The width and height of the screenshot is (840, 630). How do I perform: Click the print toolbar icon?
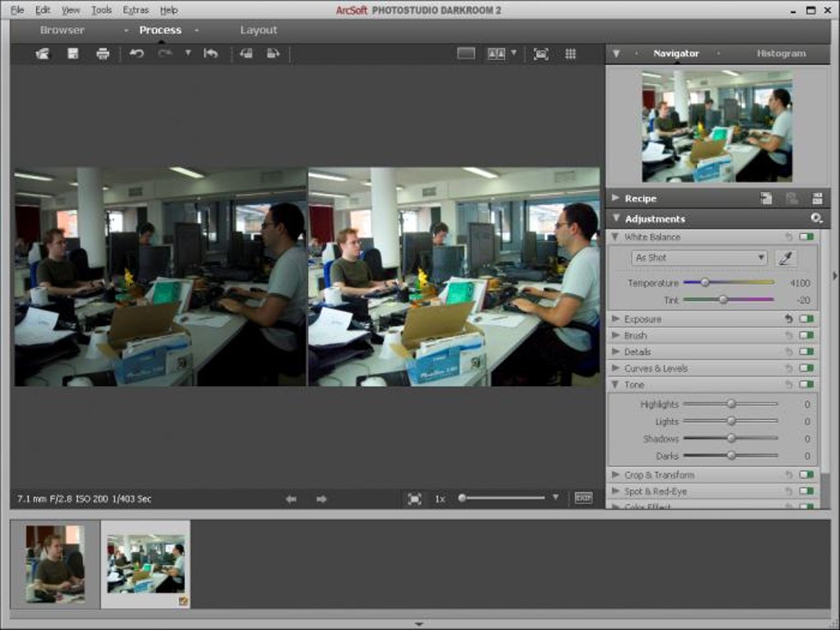[x=102, y=54]
